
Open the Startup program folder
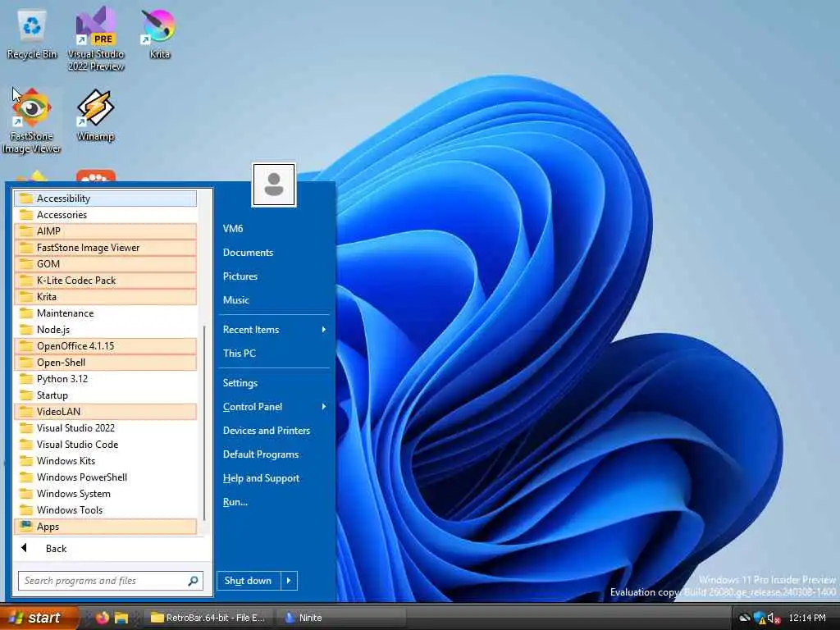[x=106, y=395]
